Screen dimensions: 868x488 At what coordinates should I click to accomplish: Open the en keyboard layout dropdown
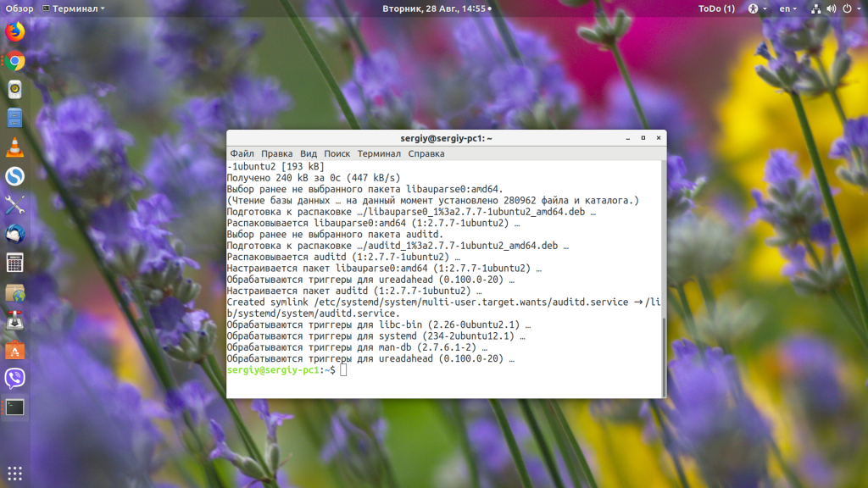pyautogui.click(x=787, y=8)
